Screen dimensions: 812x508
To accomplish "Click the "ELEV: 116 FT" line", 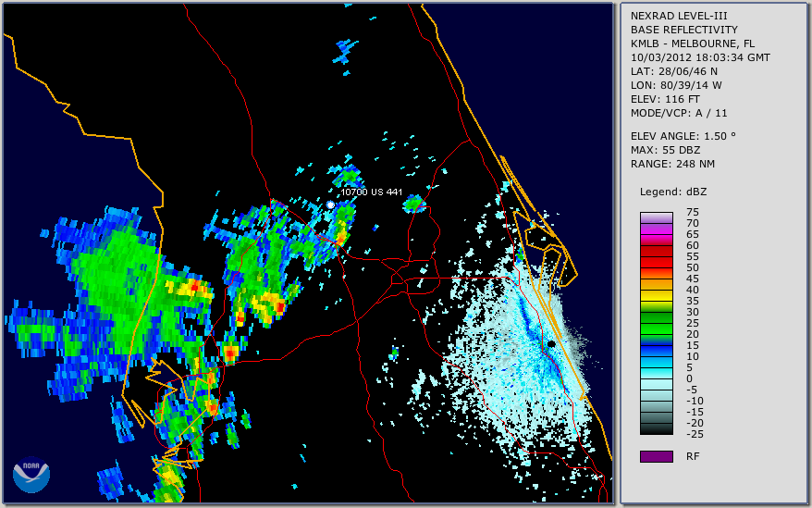I will 665,99.
